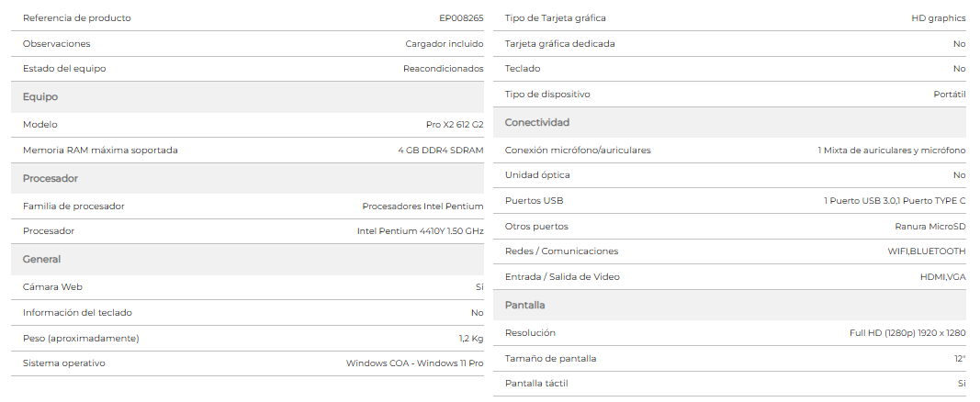980x402 pixels.
Task: Click the Pro X2 612 G2 model value
Action: coord(455,125)
